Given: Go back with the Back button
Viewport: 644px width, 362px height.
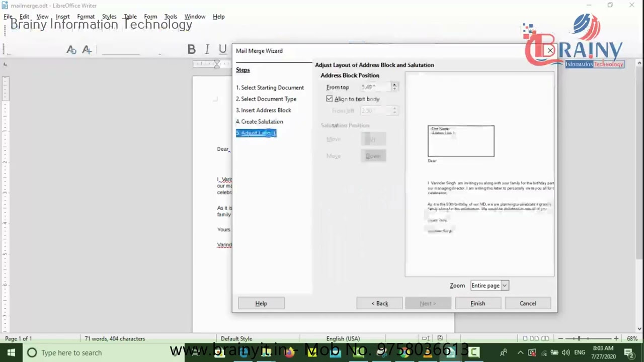Looking at the screenshot, I should 379,303.
